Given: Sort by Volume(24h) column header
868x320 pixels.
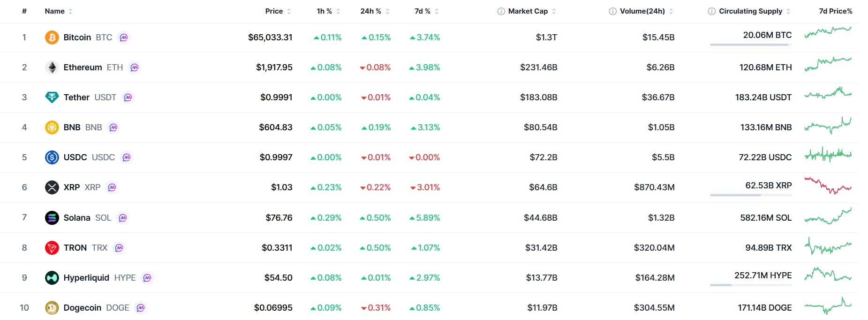Looking at the screenshot, I should click(x=647, y=11).
